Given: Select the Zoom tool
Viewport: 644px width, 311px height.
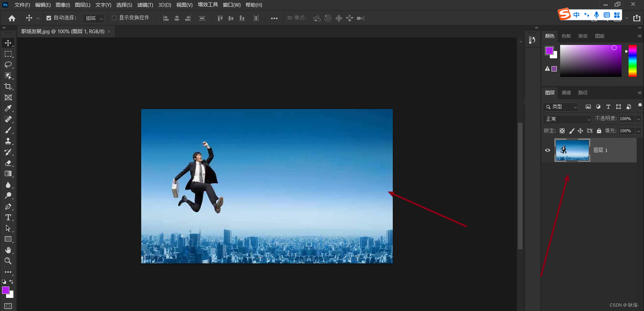Looking at the screenshot, I should pos(8,261).
